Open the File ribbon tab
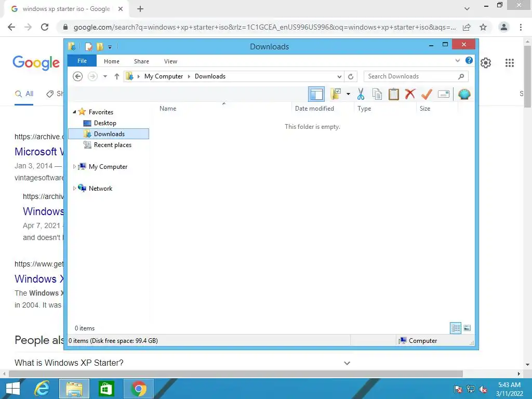Image resolution: width=532 pixels, height=399 pixels. point(82,61)
